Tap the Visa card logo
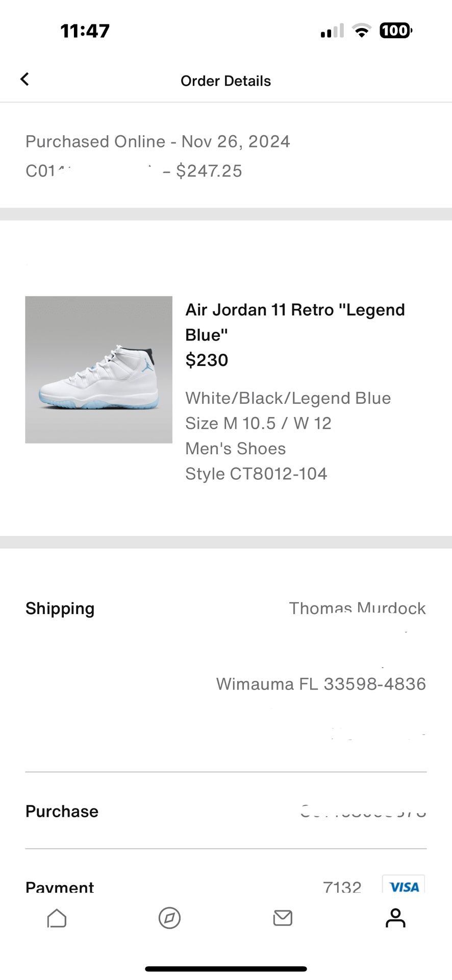The width and height of the screenshot is (452, 980). pyautogui.click(x=404, y=886)
